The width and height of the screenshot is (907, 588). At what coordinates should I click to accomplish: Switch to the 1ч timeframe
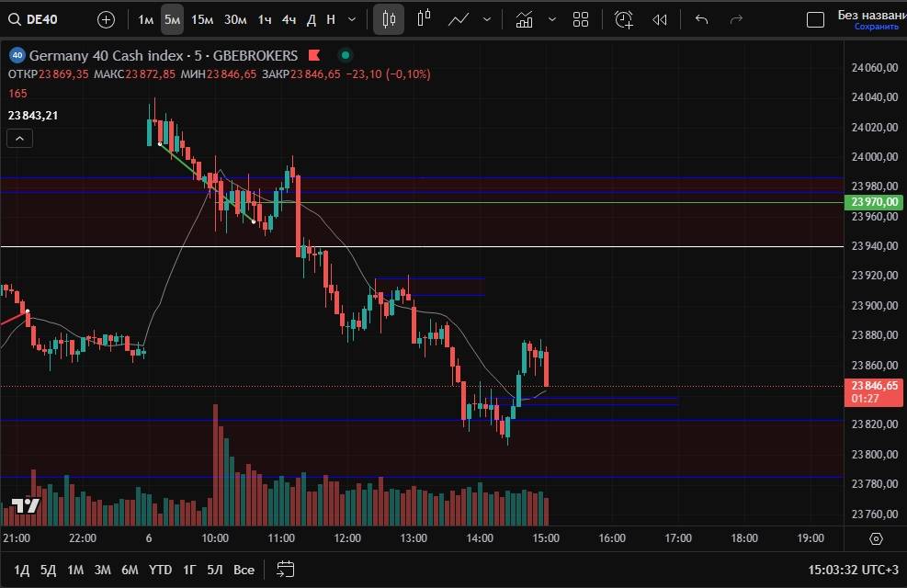[x=265, y=19]
